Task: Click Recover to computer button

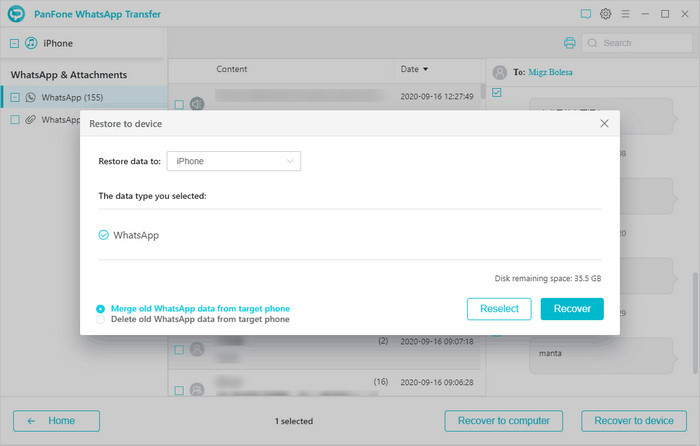Action: point(504,421)
